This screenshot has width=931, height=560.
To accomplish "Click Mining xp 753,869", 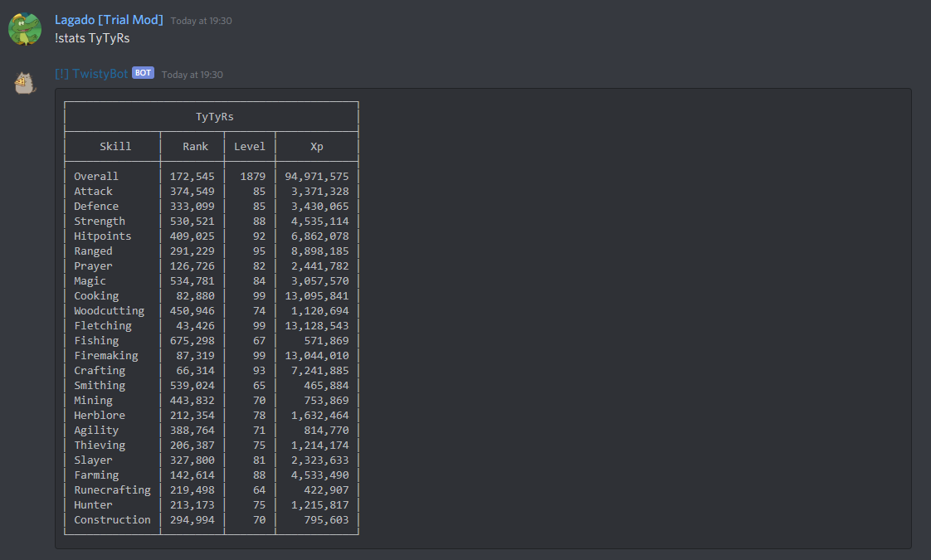I will tap(327, 400).
